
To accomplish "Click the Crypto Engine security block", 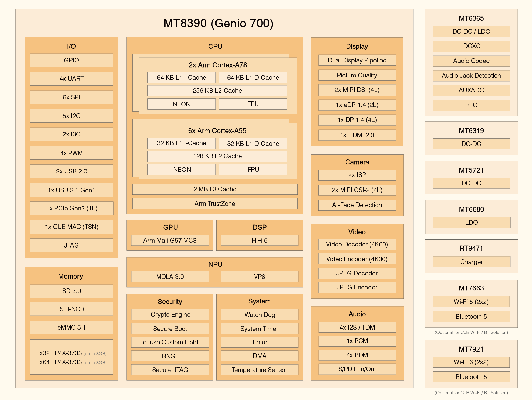I will click(x=170, y=315).
